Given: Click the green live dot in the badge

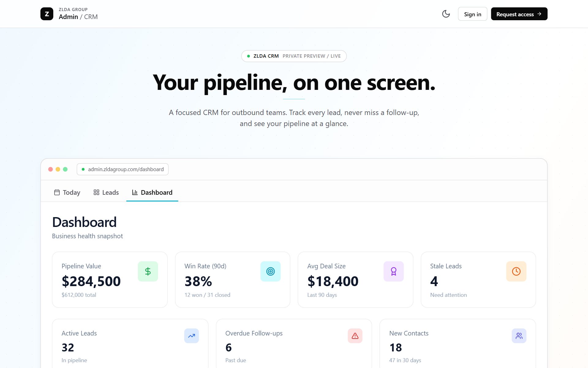Looking at the screenshot, I should tap(248, 56).
